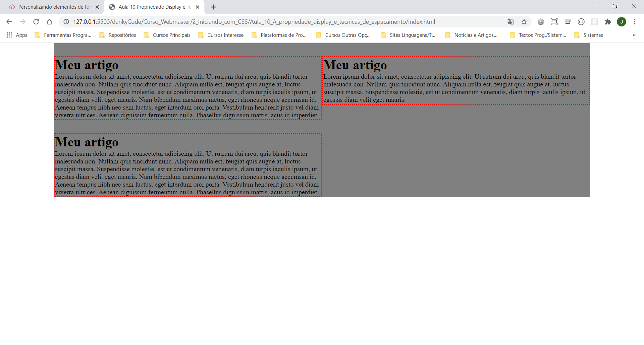Screen dimensions: 644x345
Task: Minimize the browser window
Action: click(596, 6)
